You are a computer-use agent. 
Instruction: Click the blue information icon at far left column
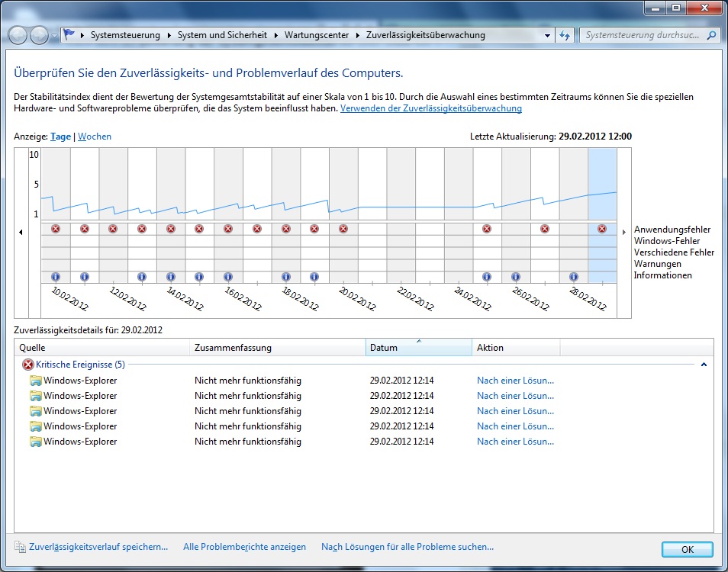tap(56, 277)
